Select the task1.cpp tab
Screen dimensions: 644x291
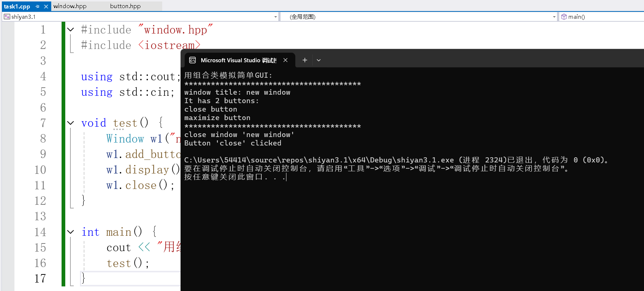17,7
